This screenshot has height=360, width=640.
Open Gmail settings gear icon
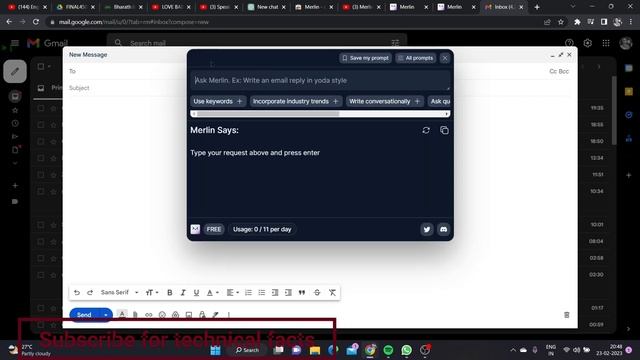click(587, 43)
